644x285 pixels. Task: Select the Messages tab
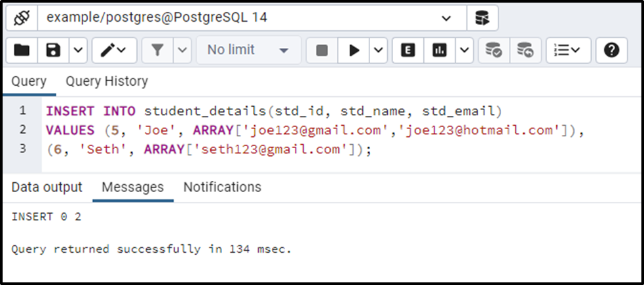coord(132,187)
